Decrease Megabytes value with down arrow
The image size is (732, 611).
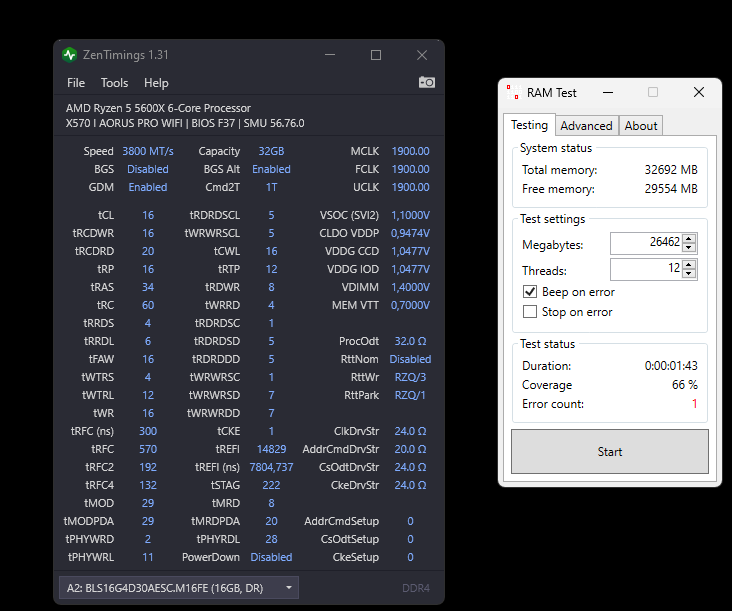point(689,248)
